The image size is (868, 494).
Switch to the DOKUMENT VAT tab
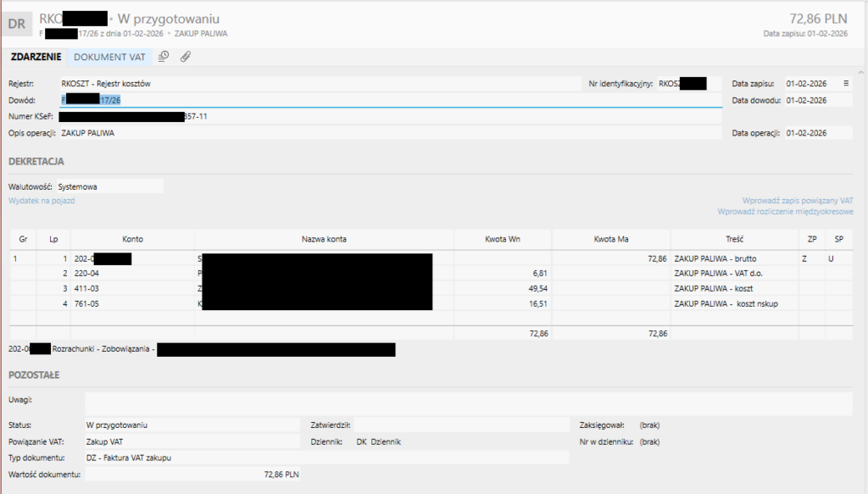(110, 57)
